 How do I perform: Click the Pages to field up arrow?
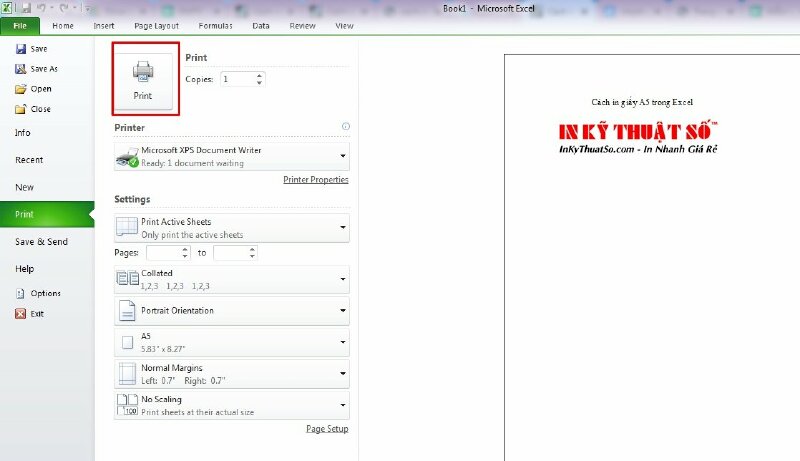252,249
